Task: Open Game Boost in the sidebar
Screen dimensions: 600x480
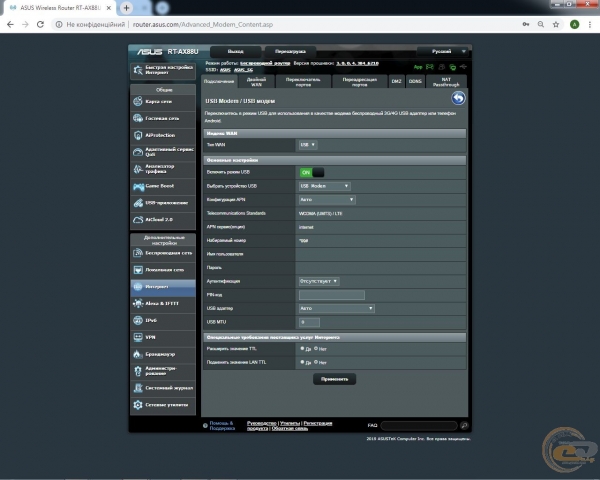Action: (x=163, y=186)
